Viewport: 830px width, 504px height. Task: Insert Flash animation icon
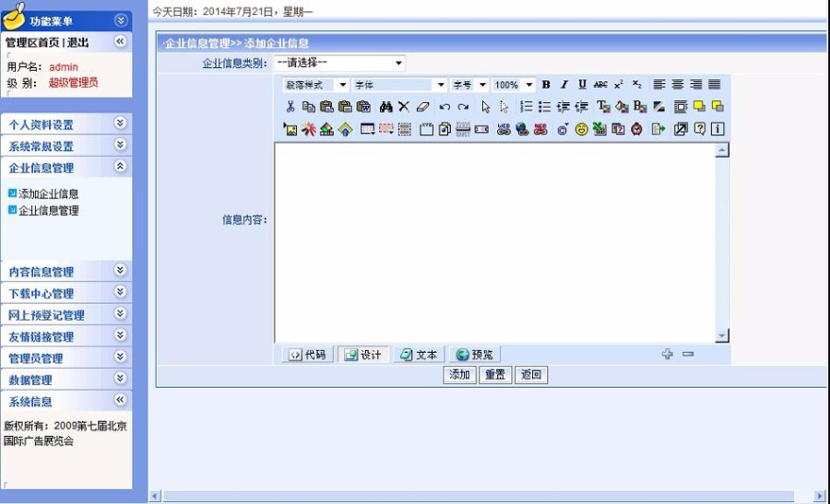pyautogui.click(x=309, y=129)
